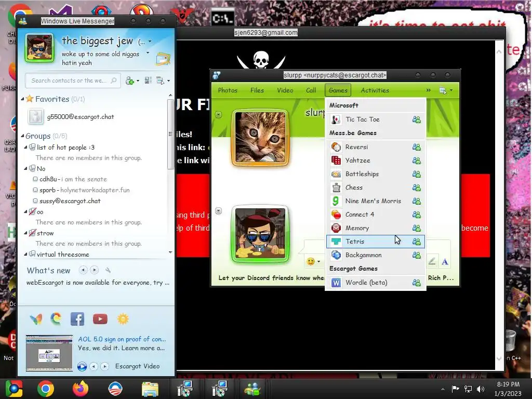Screen dimensions: 532x399
Task: Open Chess game entry
Action: pyautogui.click(x=375, y=188)
